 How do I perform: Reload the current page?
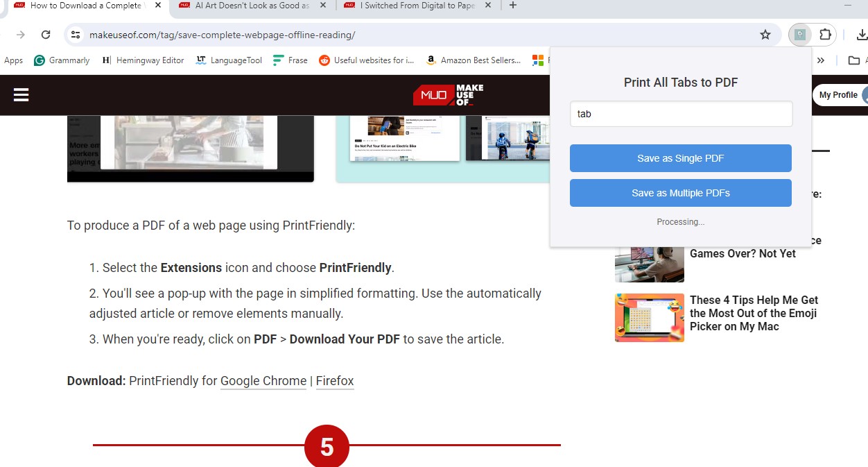click(46, 35)
